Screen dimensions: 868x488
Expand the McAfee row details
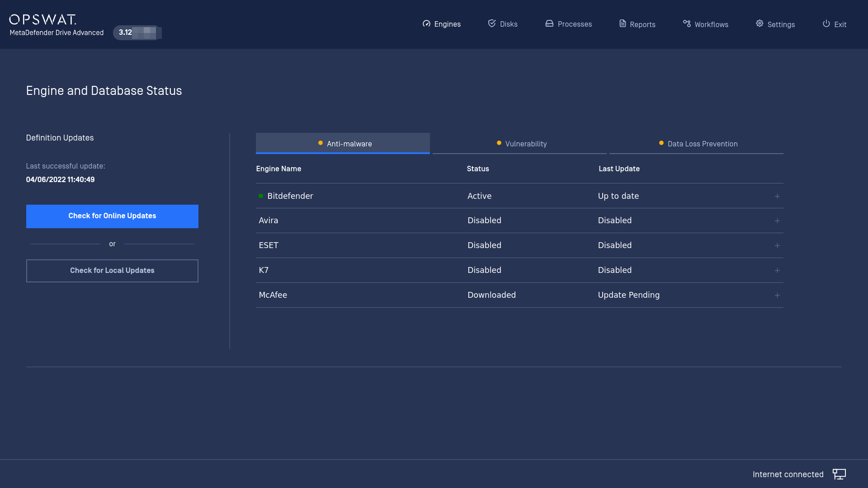point(777,296)
